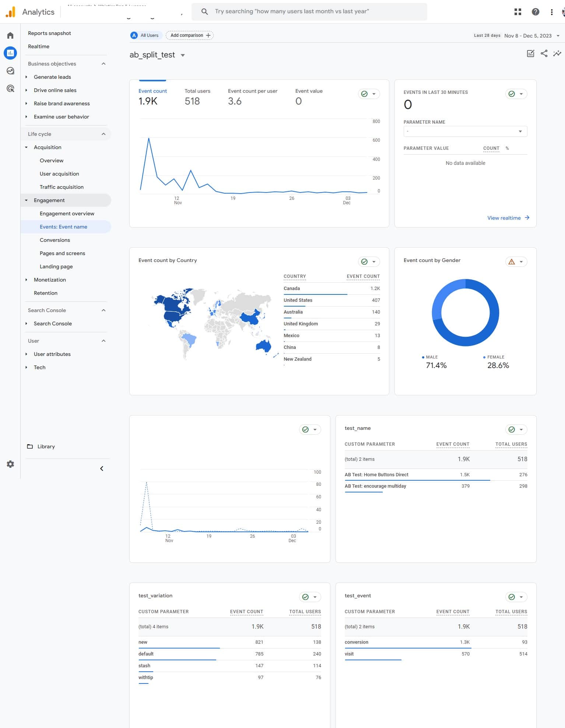Collapse the Business objectives section
The image size is (565, 728).
coord(103,64)
